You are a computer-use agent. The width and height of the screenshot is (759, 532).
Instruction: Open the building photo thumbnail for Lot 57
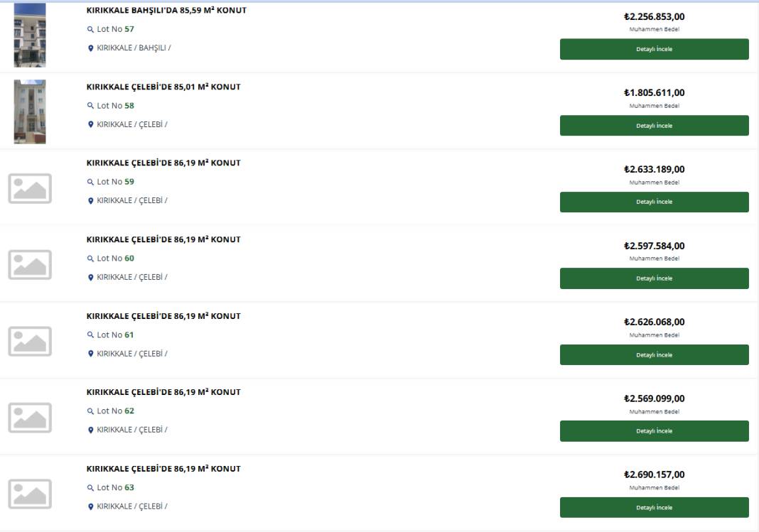tap(30, 35)
